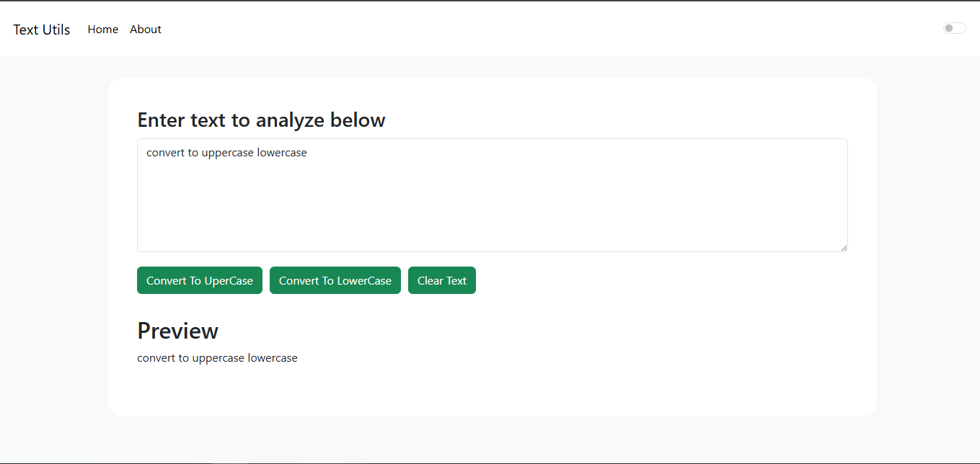The width and height of the screenshot is (980, 464).
Task: Place cursor on word 'convert' in textarea
Action: tap(166, 153)
